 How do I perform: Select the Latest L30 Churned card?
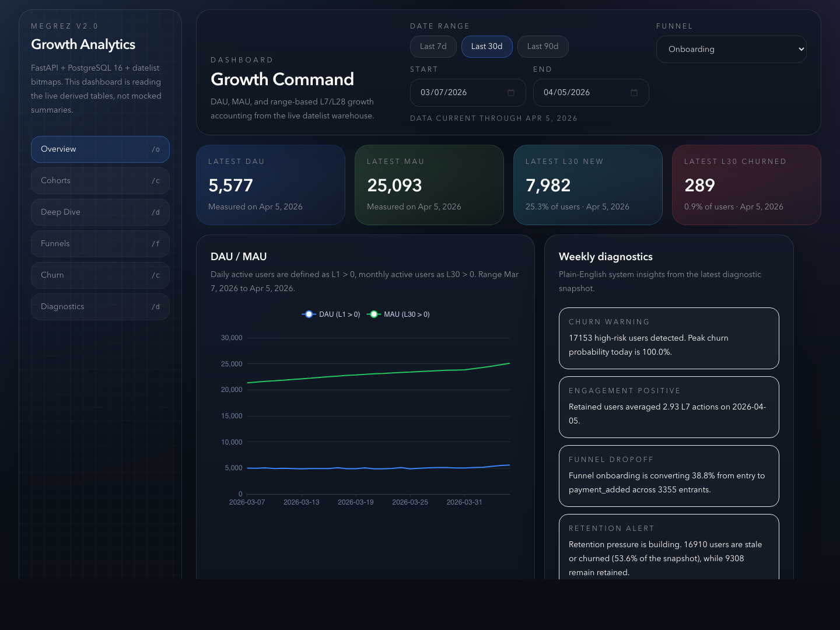[x=746, y=185]
